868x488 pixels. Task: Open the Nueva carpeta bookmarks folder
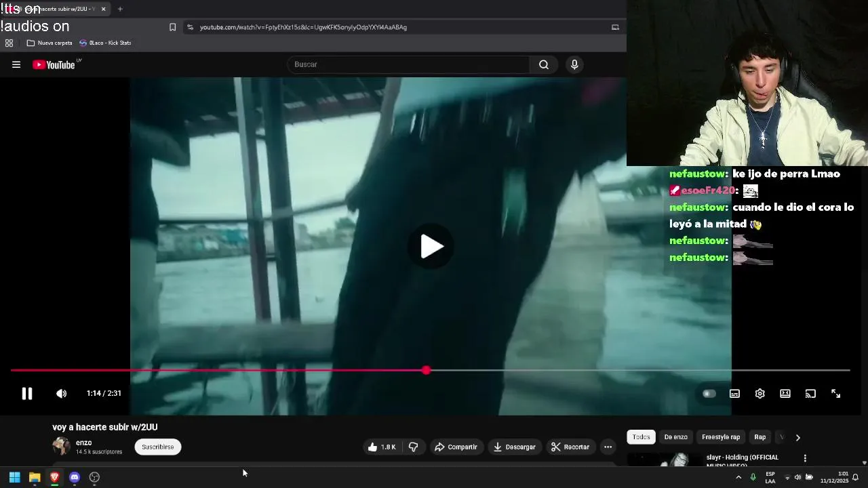(x=50, y=43)
